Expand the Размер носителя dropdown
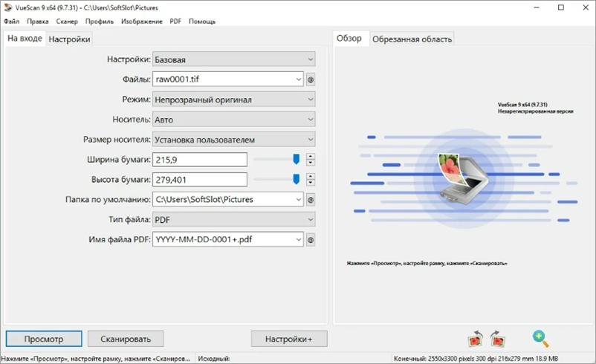596x364 pixels. tap(234, 140)
